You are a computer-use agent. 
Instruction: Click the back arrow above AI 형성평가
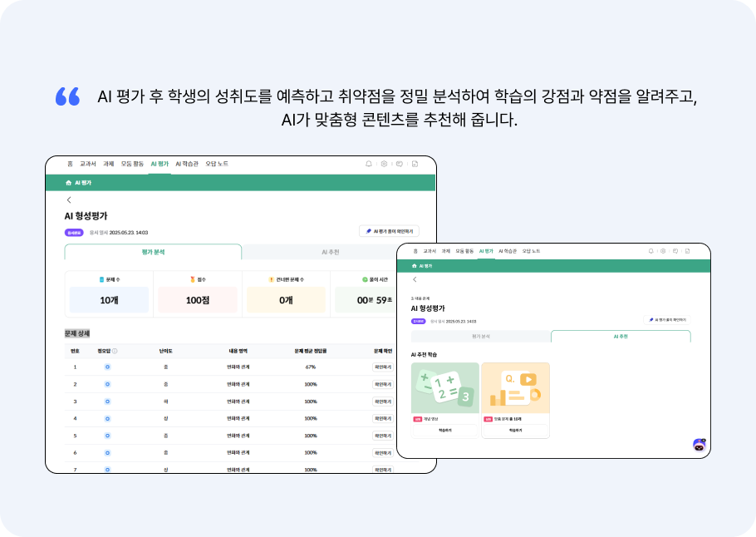[68, 200]
